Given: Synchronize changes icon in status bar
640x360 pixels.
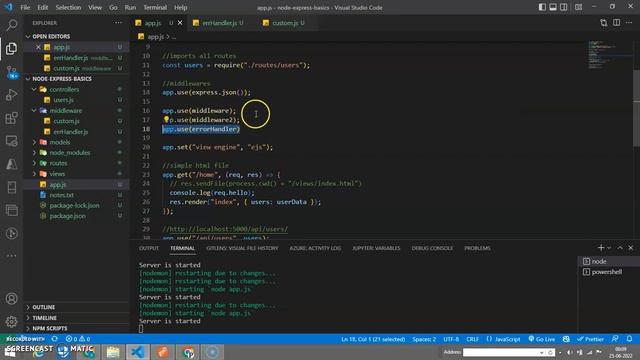Looking at the screenshot, I should [54, 339].
